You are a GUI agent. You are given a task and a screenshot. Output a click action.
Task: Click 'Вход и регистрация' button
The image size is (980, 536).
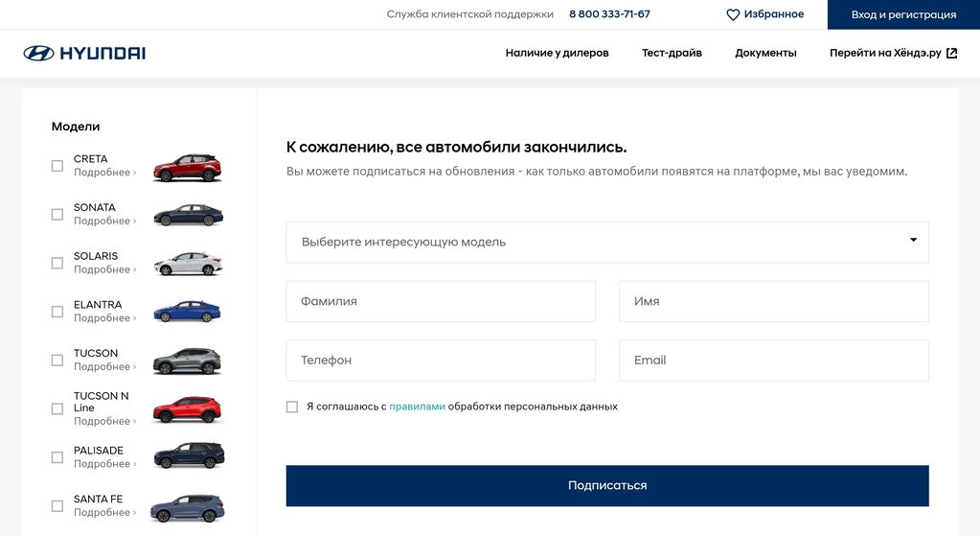(903, 14)
